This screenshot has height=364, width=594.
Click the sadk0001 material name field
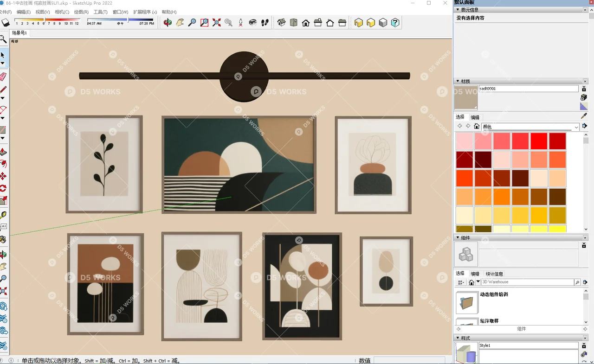[529, 89]
